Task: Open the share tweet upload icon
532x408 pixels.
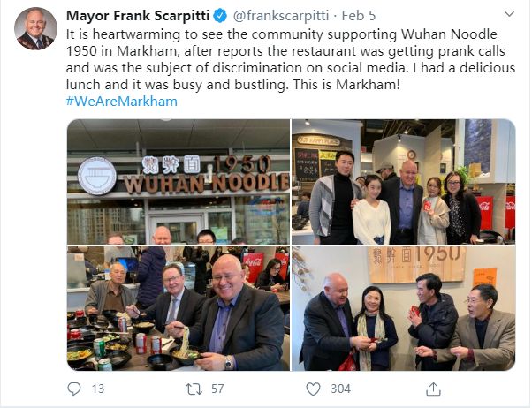Action: (x=433, y=389)
